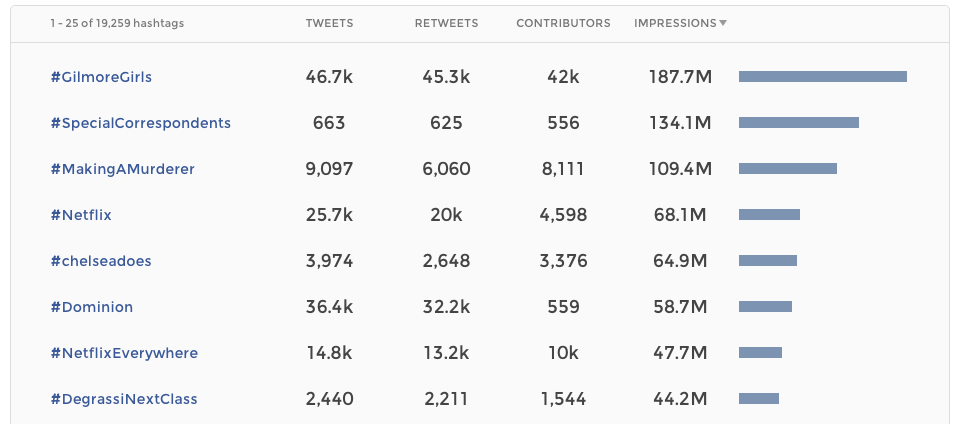Screen dimensions: 957x424
Task: Sort table by Retweets column
Action: coord(446,23)
